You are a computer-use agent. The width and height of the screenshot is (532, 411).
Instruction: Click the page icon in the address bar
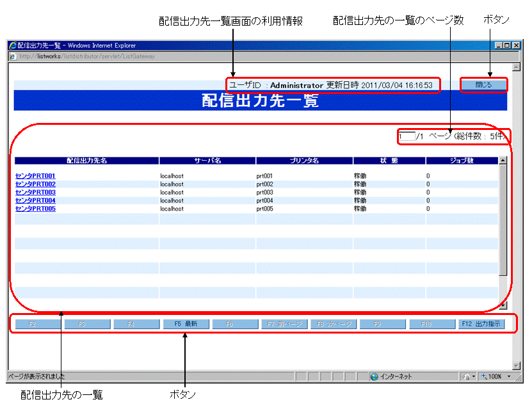pyautogui.click(x=13, y=56)
